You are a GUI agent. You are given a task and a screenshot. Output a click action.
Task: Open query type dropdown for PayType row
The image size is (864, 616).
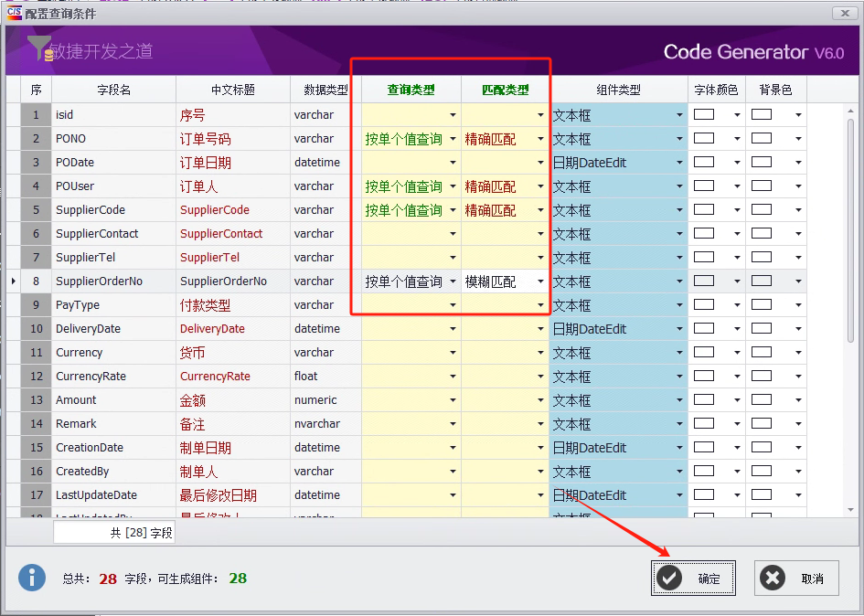[453, 305]
